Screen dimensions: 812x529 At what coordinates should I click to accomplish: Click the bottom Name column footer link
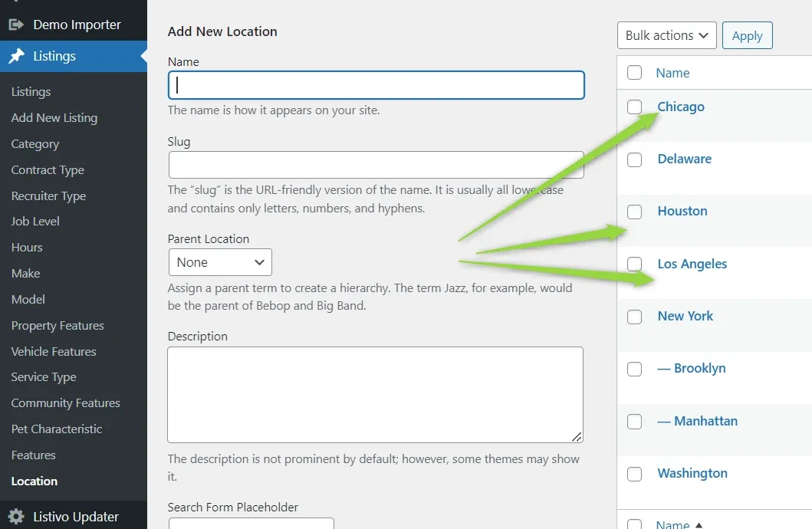pos(672,524)
